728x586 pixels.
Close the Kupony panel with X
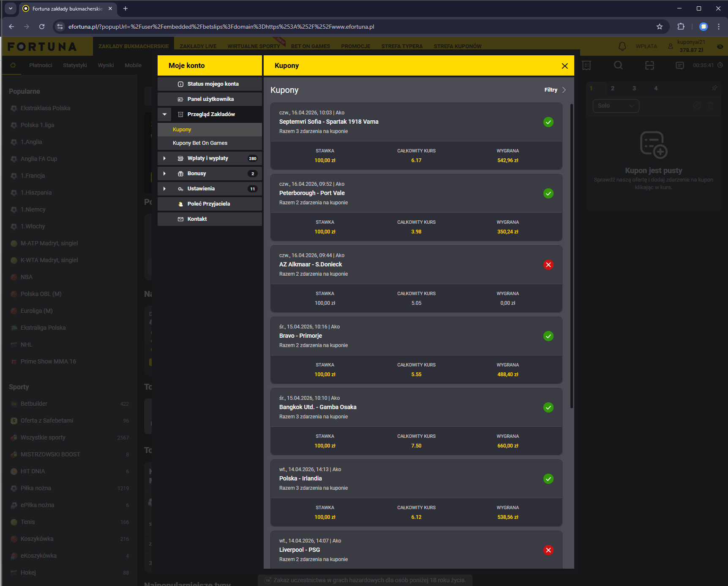tap(564, 66)
